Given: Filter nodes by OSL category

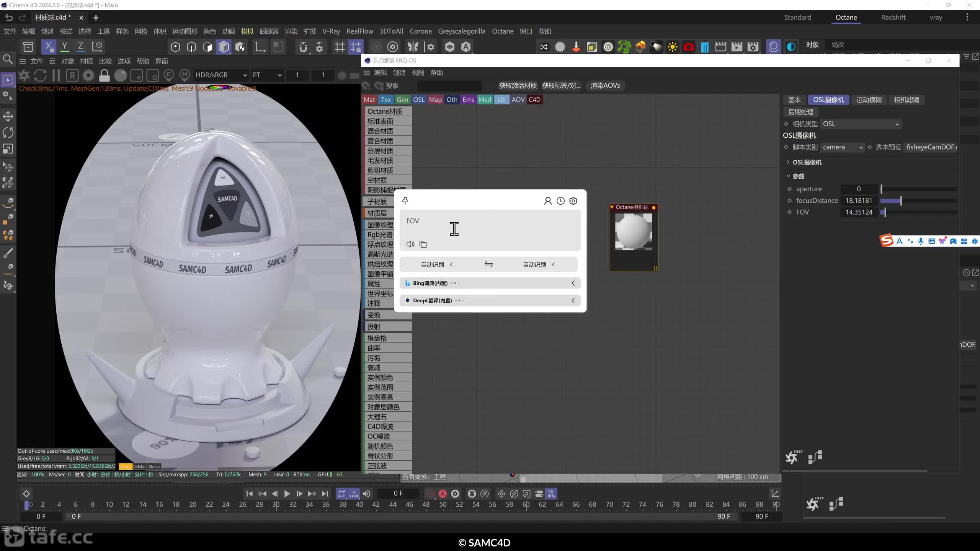Looking at the screenshot, I should [x=419, y=99].
